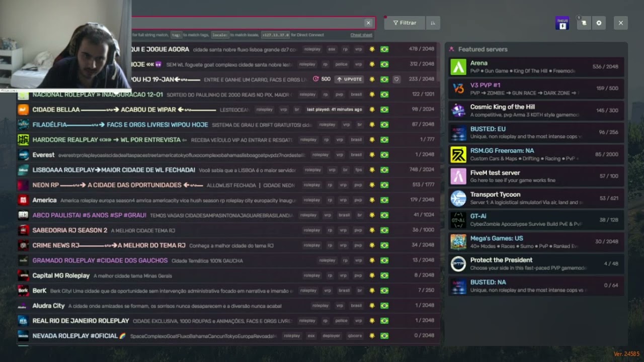Click 'esx' tag on first server row
644x362 pixels.
pos(332,49)
